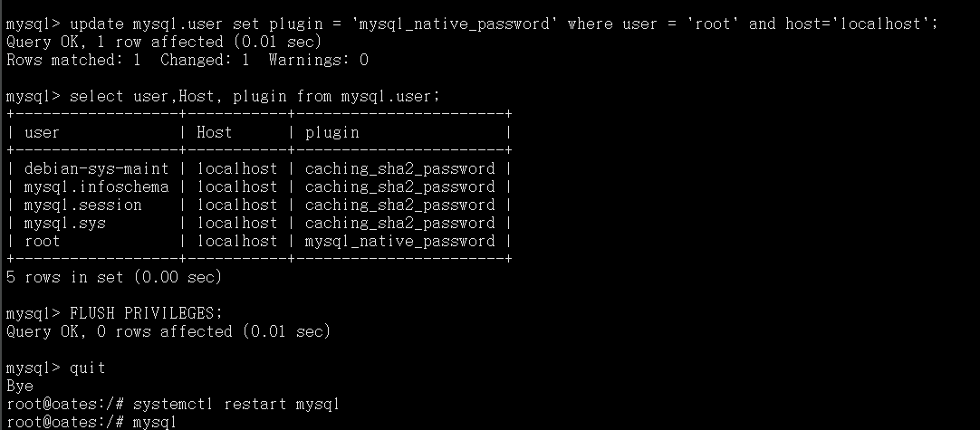Click caching_sha2_password in the debian-sys-maint row
The image size is (980, 430).
coord(399,168)
